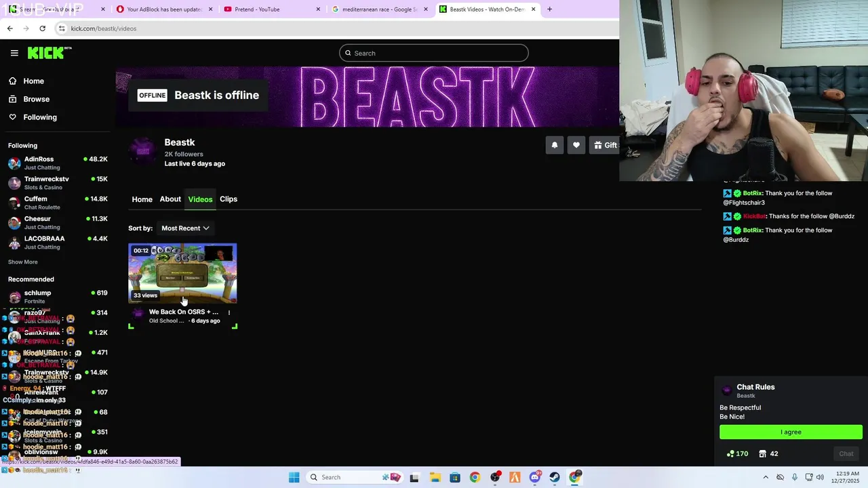
Task: Open the Kick hamburger menu
Action: [14, 53]
